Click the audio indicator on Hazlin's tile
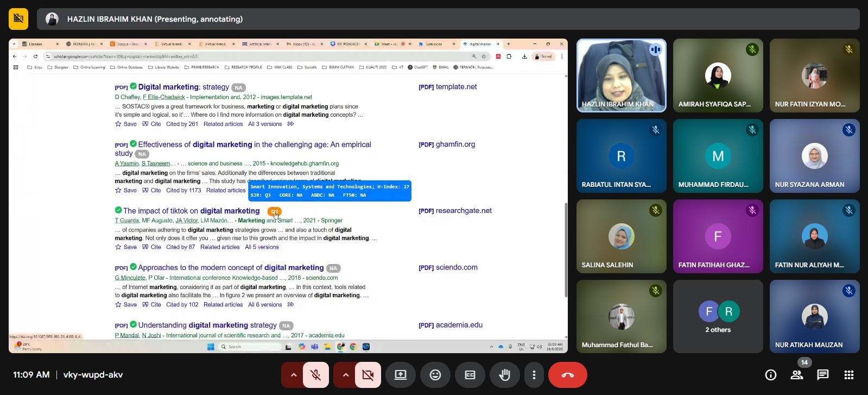 pyautogui.click(x=656, y=49)
